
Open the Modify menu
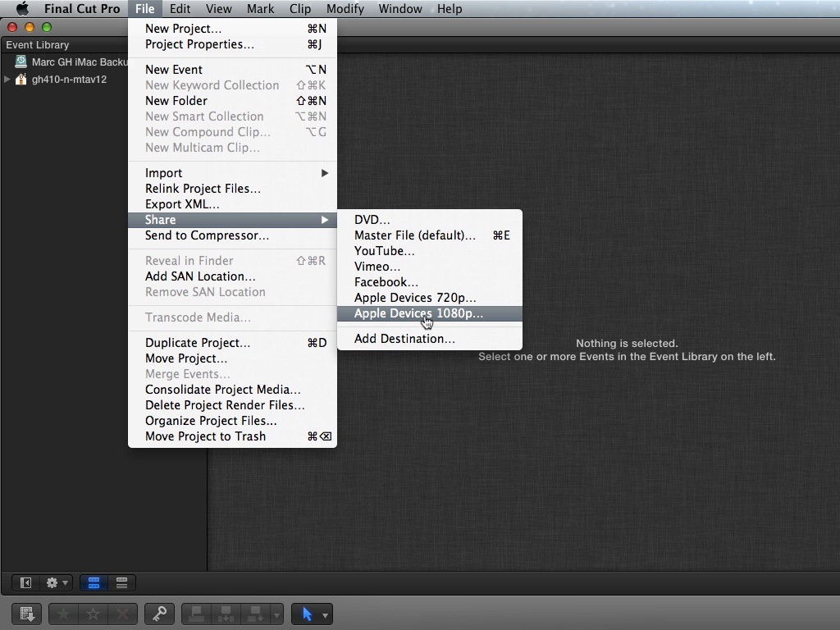point(345,8)
